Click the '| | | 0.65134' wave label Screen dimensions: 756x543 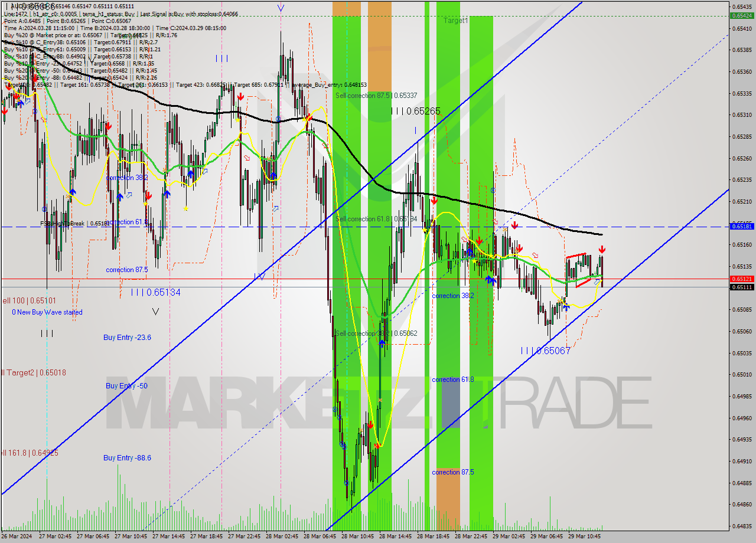click(156, 292)
